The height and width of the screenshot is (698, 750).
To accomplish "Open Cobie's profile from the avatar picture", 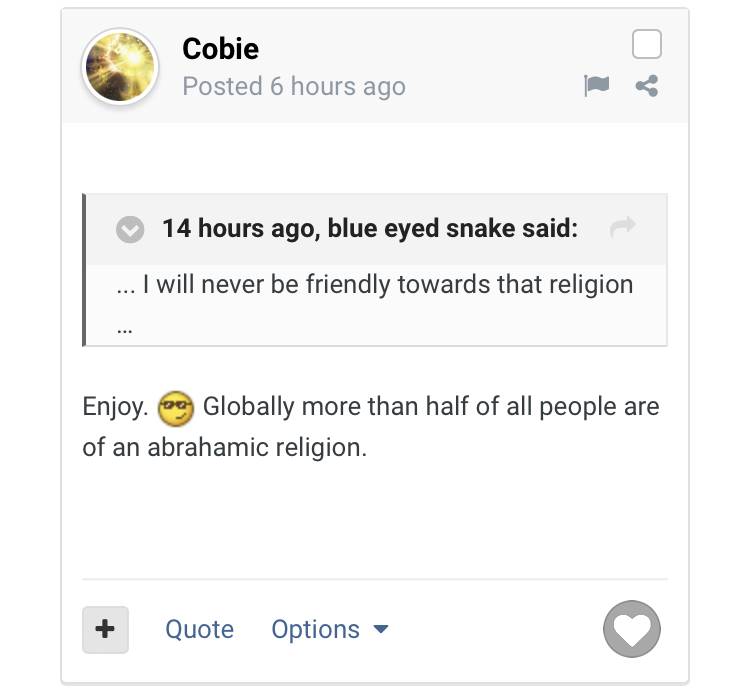I will 120,68.
